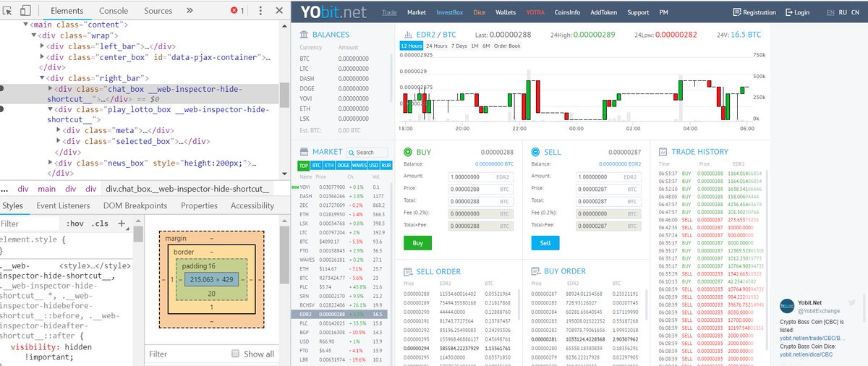This screenshot has width=868, height=366.
Task: Expand the news_box div node
Action: pos(51,163)
